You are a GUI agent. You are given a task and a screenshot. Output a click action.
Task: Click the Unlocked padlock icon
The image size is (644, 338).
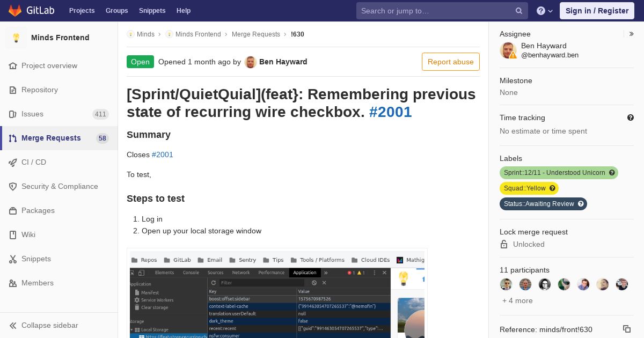tap(504, 244)
